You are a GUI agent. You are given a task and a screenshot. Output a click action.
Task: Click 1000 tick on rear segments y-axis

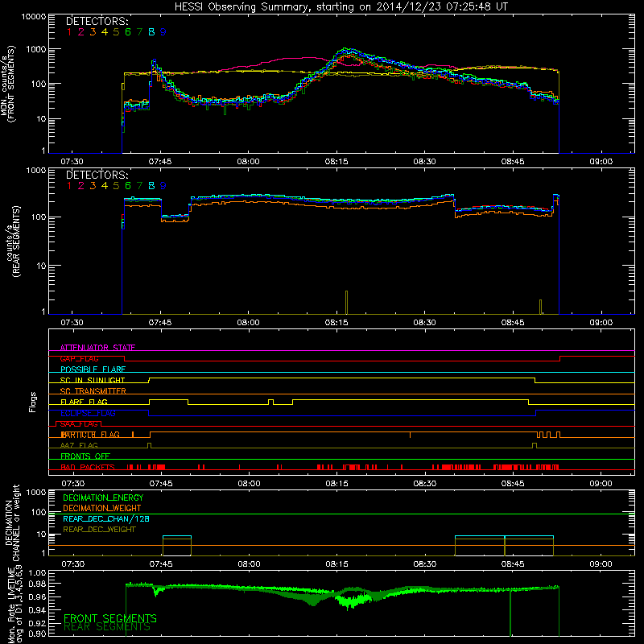click(x=36, y=171)
